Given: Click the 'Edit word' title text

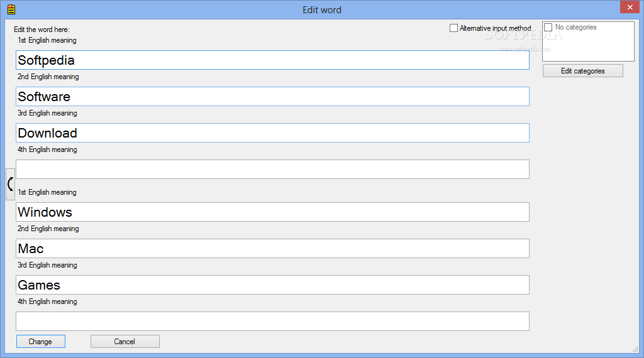Looking at the screenshot, I should (322, 10).
